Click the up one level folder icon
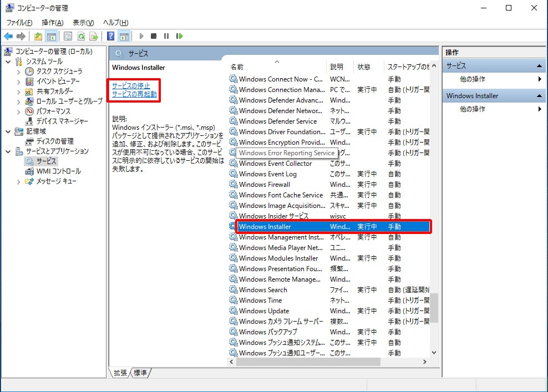The image size is (548, 392). point(38,36)
